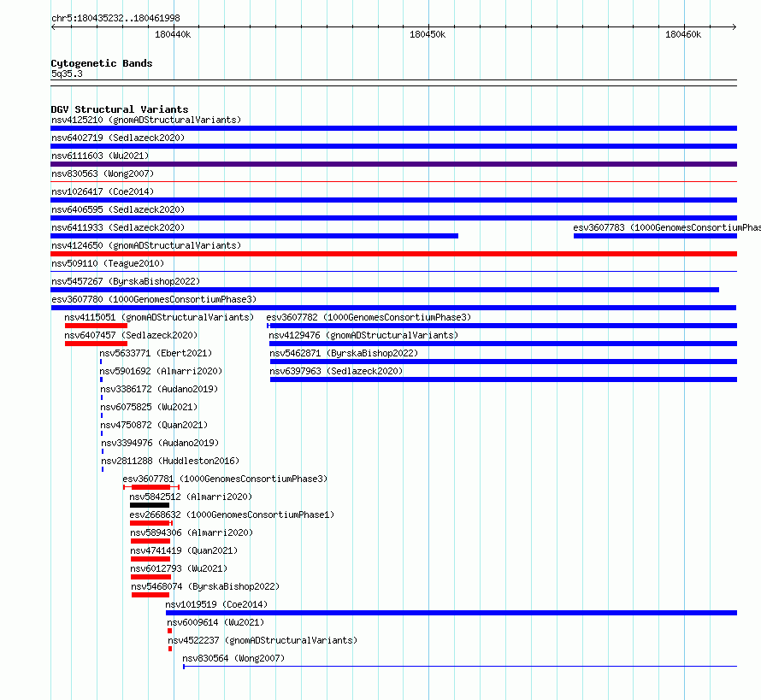This screenshot has height=700, width=761.
Task: Select nsv6397963 (Sedlazeck2020) label
Action: pyautogui.click(x=336, y=371)
